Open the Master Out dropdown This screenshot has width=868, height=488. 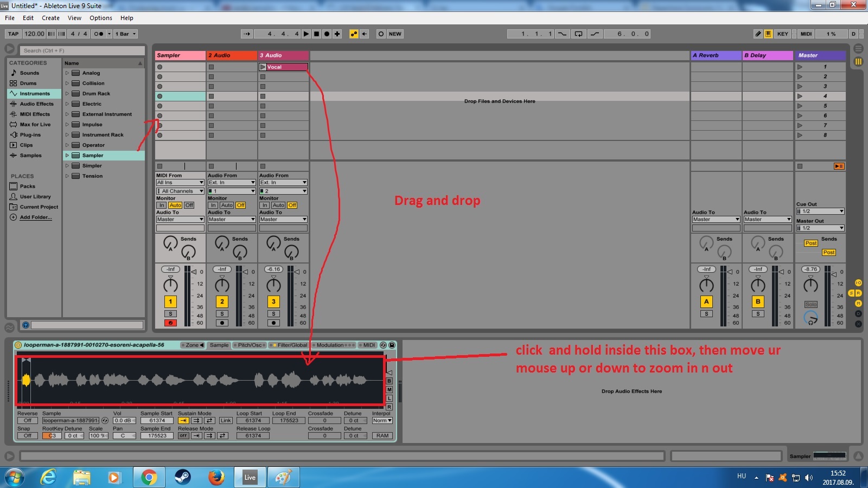tap(820, 228)
